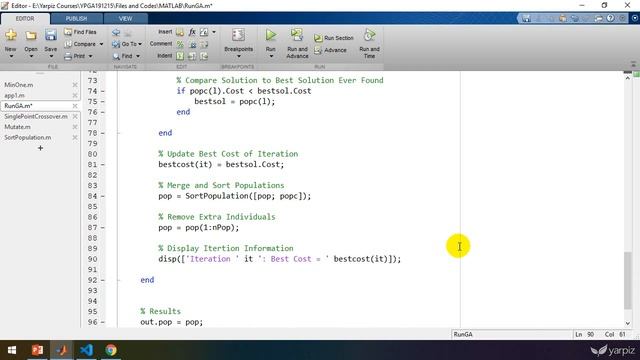Close the app1.m tab

click(75, 96)
